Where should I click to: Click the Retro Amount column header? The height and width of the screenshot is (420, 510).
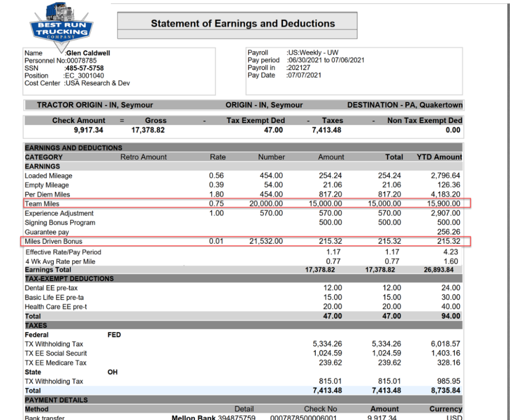coord(143,157)
